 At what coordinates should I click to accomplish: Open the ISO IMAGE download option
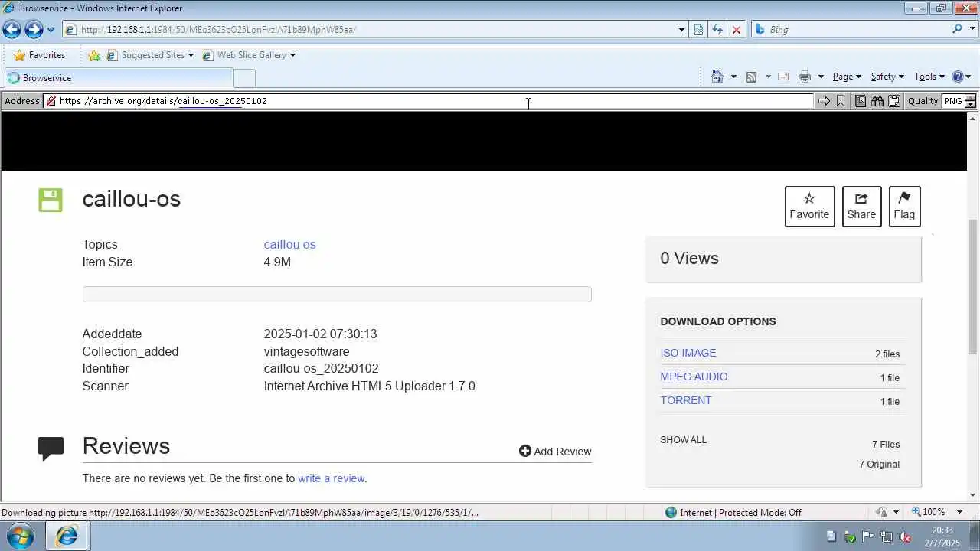click(688, 353)
